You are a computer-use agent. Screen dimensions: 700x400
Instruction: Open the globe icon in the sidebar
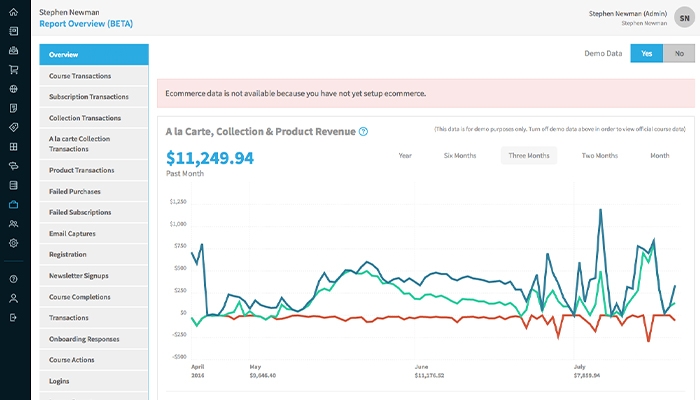pos(14,88)
